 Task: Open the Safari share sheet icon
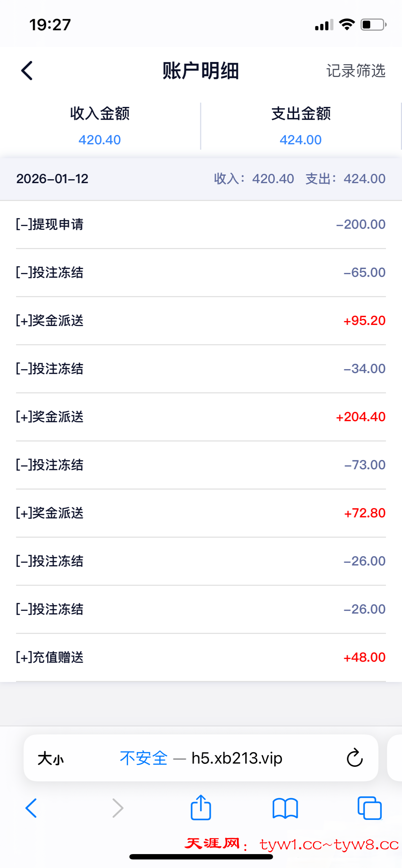tap(201, 807)
